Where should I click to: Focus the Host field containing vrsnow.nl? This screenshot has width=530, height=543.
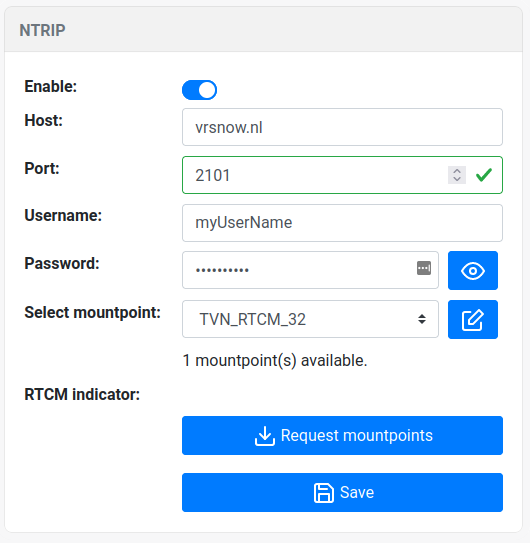click(x=342, y=127)
